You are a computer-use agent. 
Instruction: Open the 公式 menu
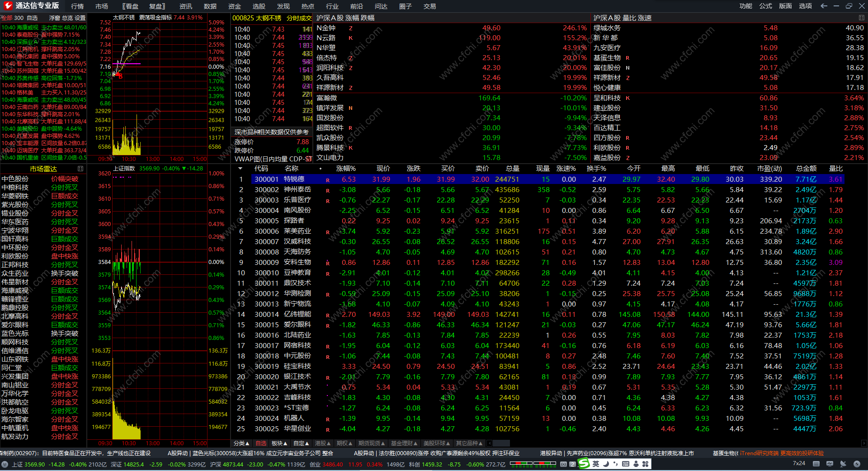pos(766,6)
